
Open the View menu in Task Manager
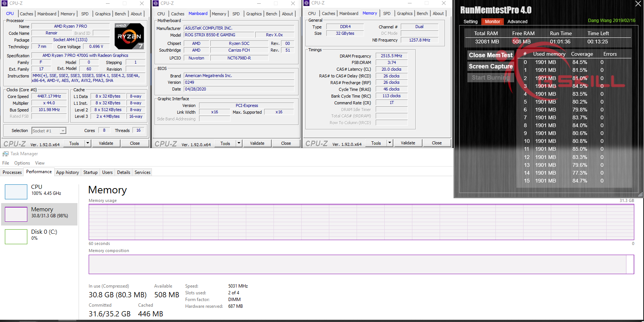40,163
